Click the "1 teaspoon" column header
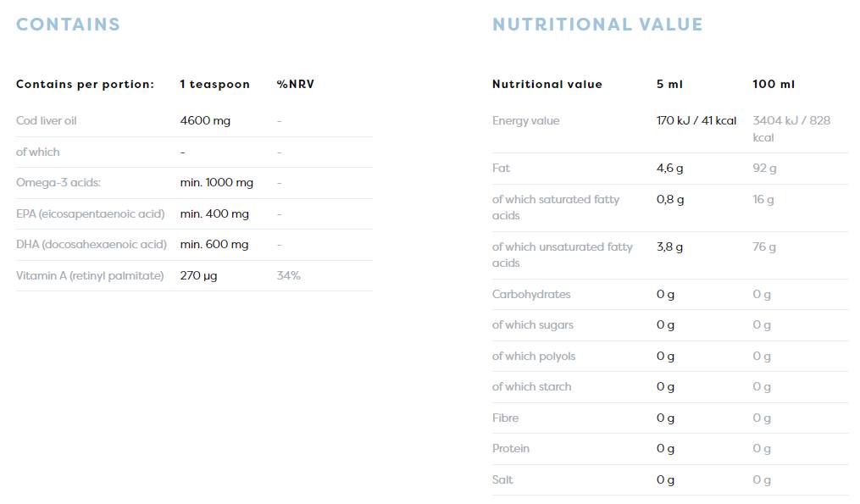The width and height of the screenshot is (860, 504). click(214, 84)
